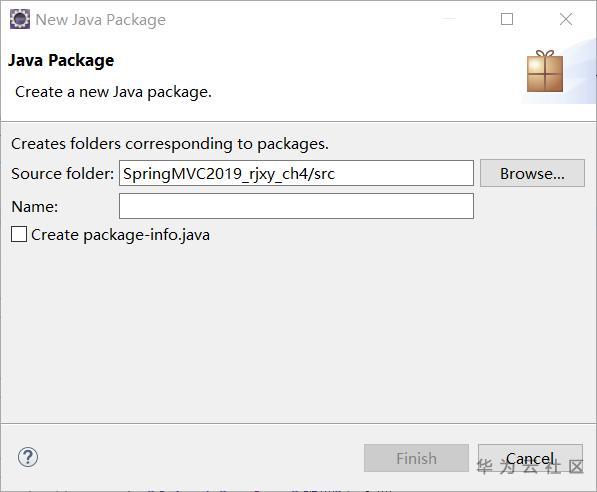
Task: Minimize the New Java Package dialog
Action: 449,19
